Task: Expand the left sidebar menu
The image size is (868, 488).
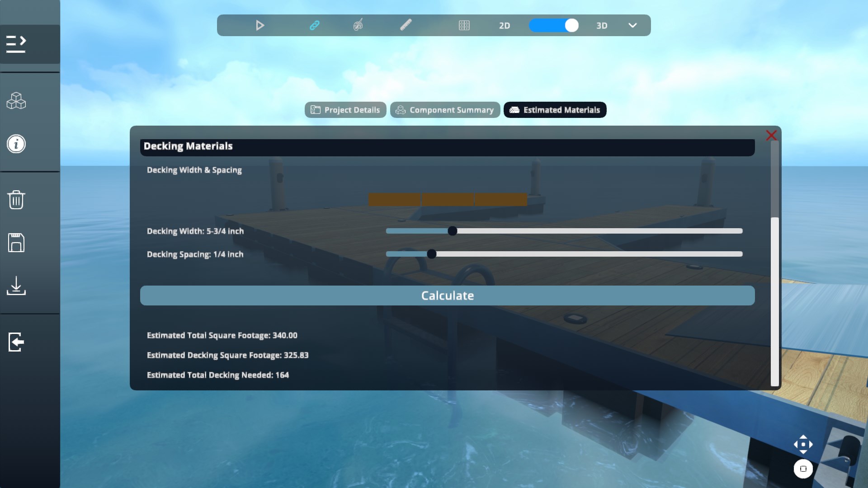Action: 16,44
